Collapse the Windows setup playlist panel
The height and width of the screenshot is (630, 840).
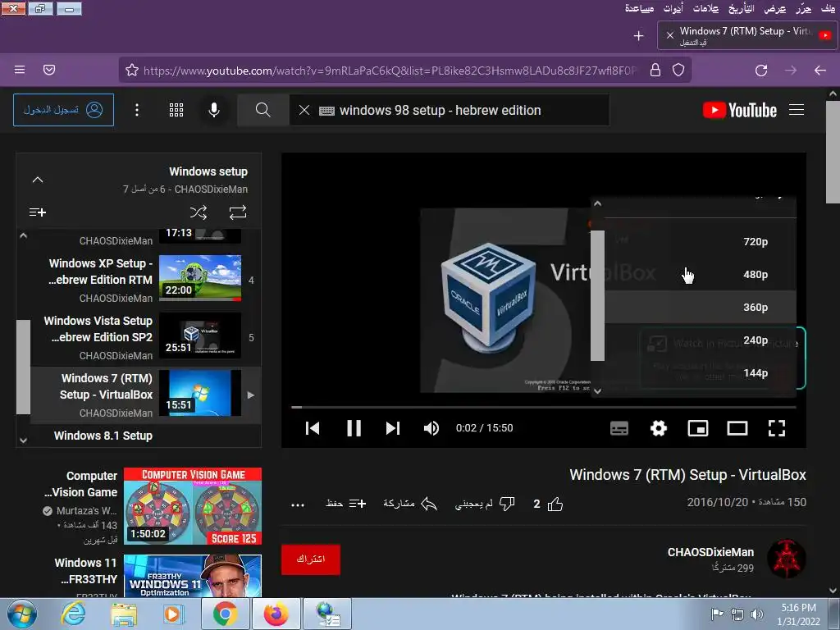[x=38, y=180]
